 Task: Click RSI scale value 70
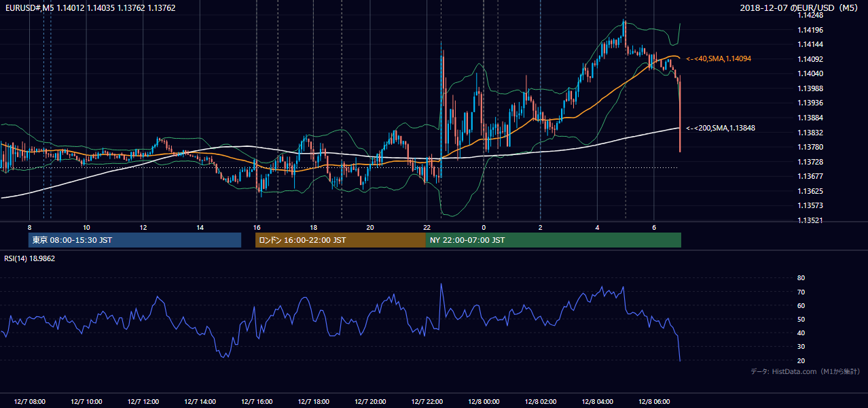click(801, 292)
